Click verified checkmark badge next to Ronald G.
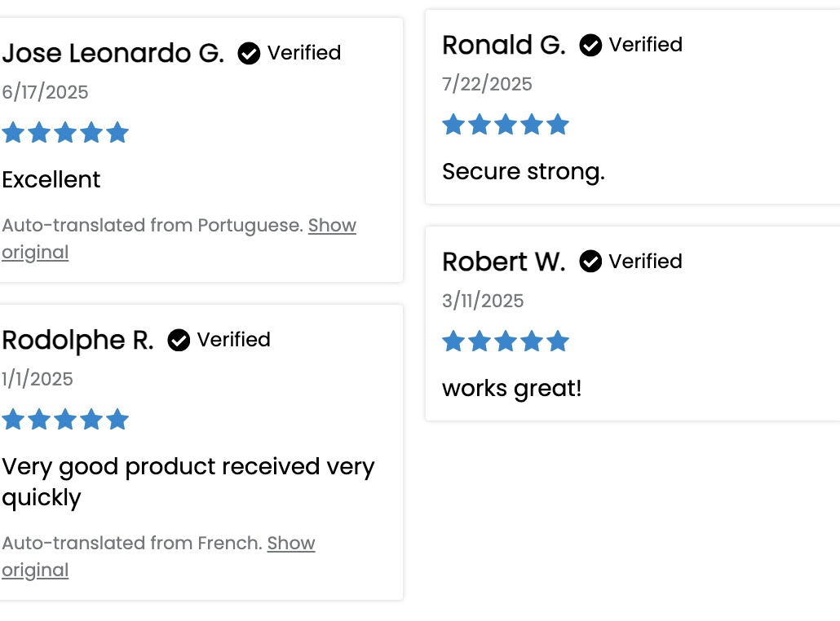This screenshot has width=840, height=621. pos(590,45)
